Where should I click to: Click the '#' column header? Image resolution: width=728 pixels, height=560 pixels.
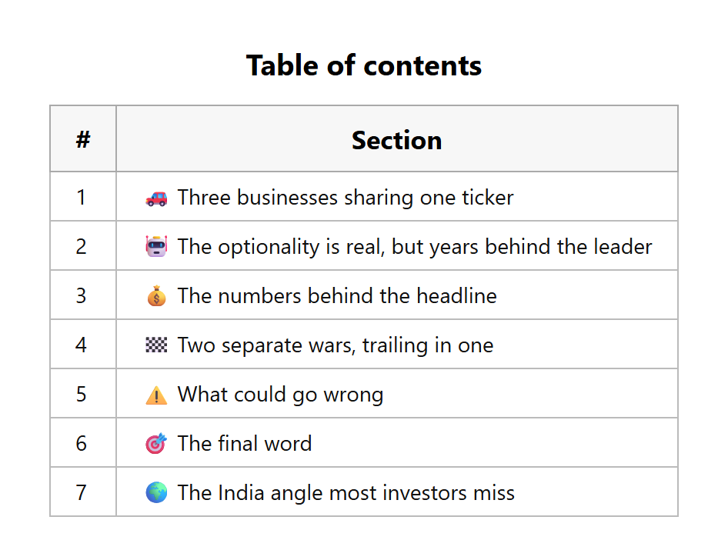[83, 139]
